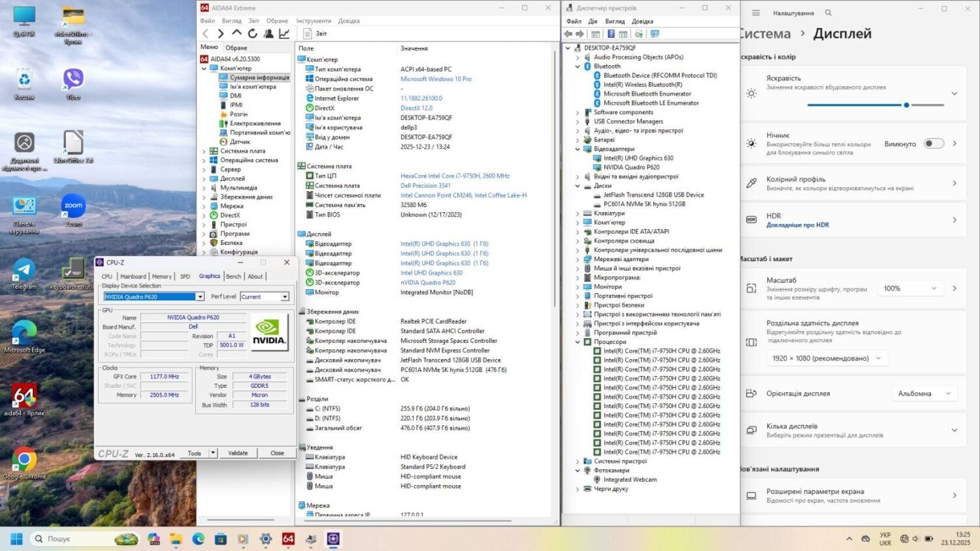Click the blue help icon in Device Manager

pyautogui.click(x=611, y=34)
